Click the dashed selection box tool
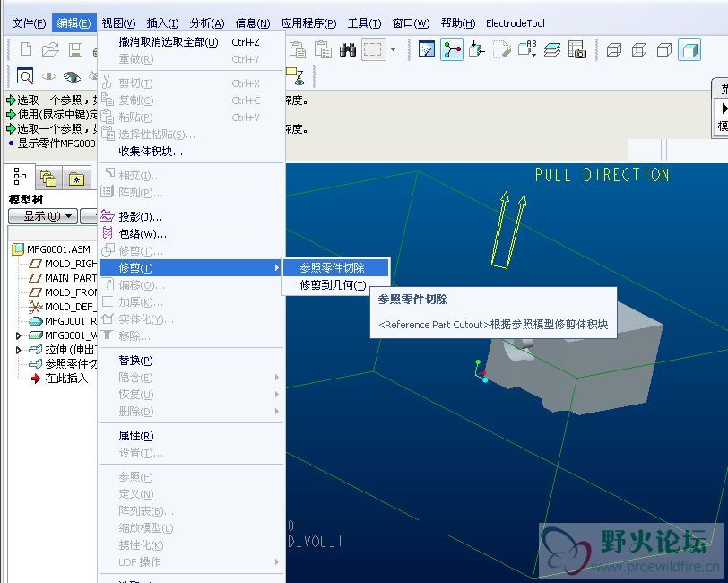The width and height of the screenshot is (728, 583). tap(372, 49)
